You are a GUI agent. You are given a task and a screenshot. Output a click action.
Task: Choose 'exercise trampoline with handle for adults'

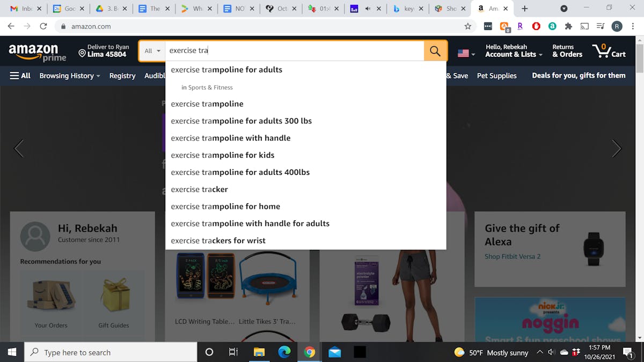pyautogui.click(x=305, y=224)
